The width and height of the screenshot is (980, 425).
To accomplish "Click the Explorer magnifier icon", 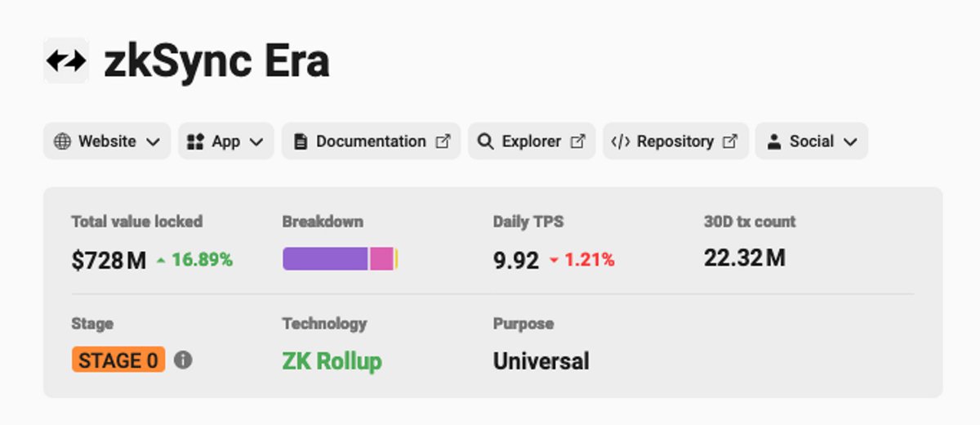I will [x=485, y=141].
